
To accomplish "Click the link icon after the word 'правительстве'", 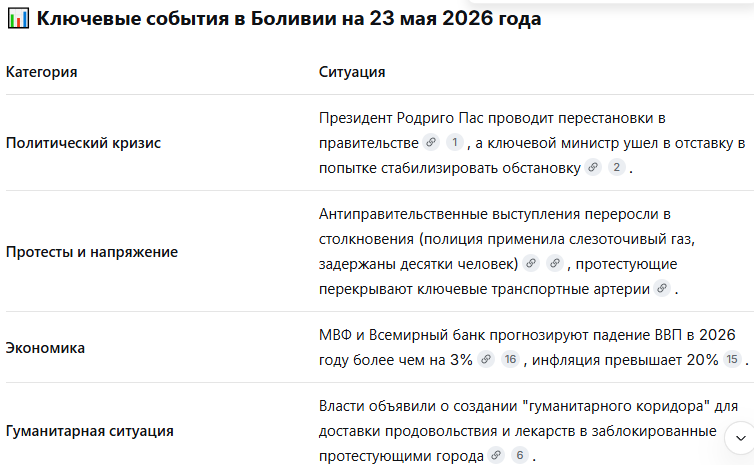I will coord(431,142).
